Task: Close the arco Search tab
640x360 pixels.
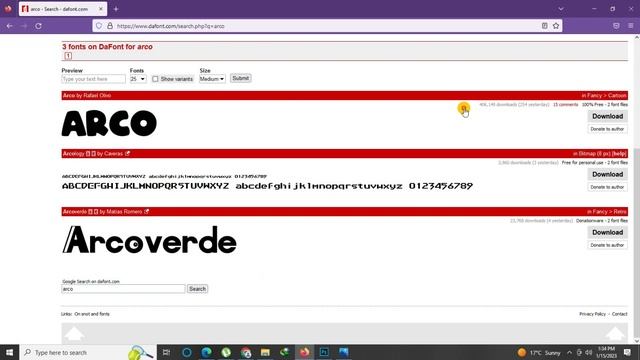Action: [101, 9]
